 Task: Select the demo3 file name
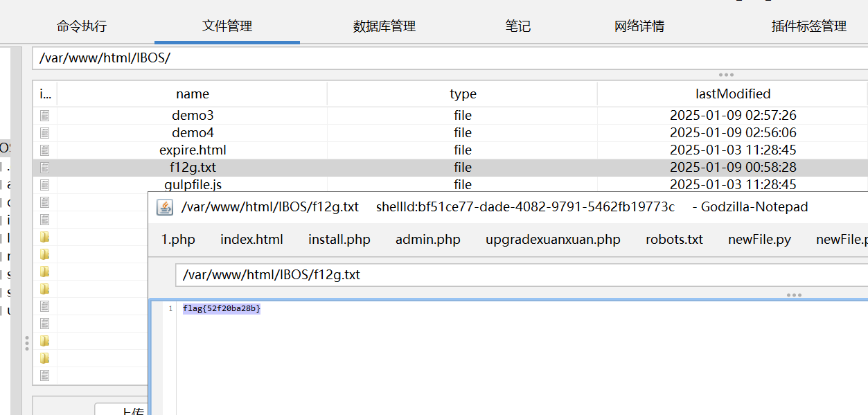(193, 115)
